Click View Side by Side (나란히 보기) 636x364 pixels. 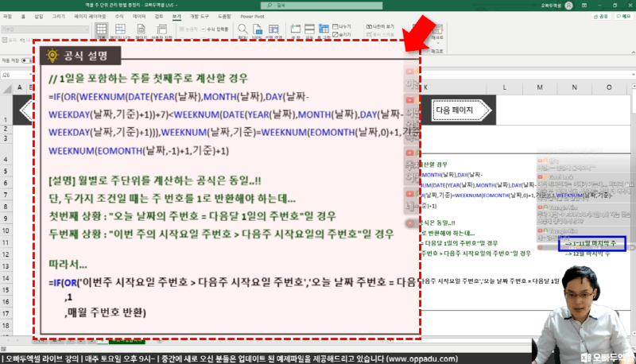[x=380, y=26]
